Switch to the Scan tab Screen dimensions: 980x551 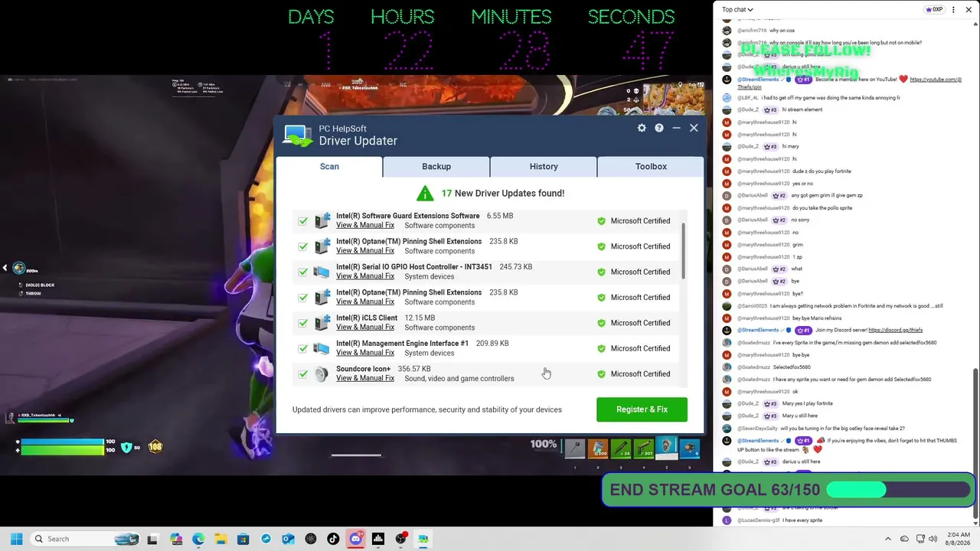coord(329,166)
